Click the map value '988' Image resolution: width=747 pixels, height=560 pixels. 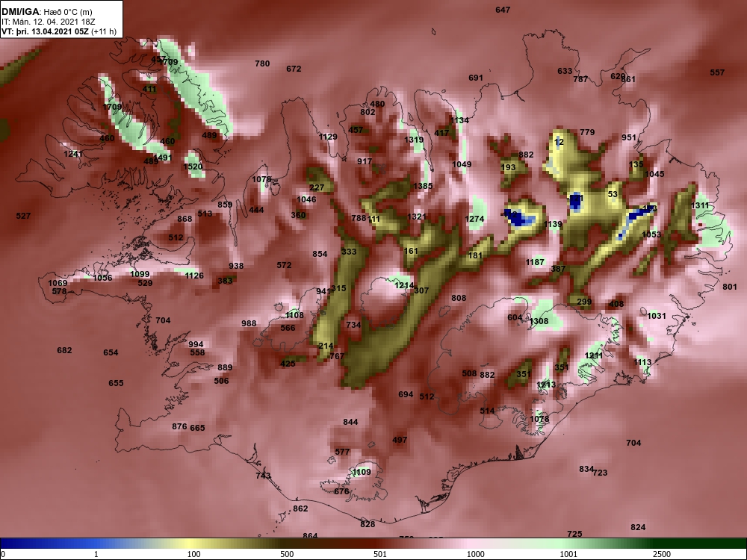tap(249, 323)
